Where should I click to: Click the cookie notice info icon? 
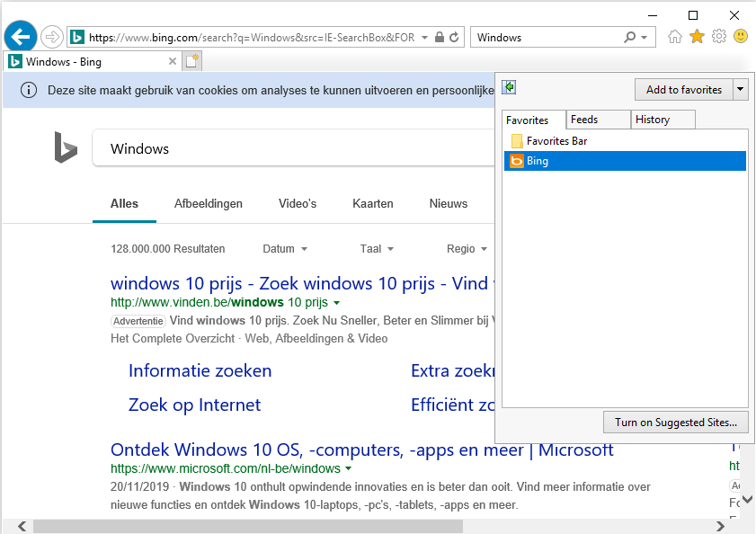pos(29,90)
